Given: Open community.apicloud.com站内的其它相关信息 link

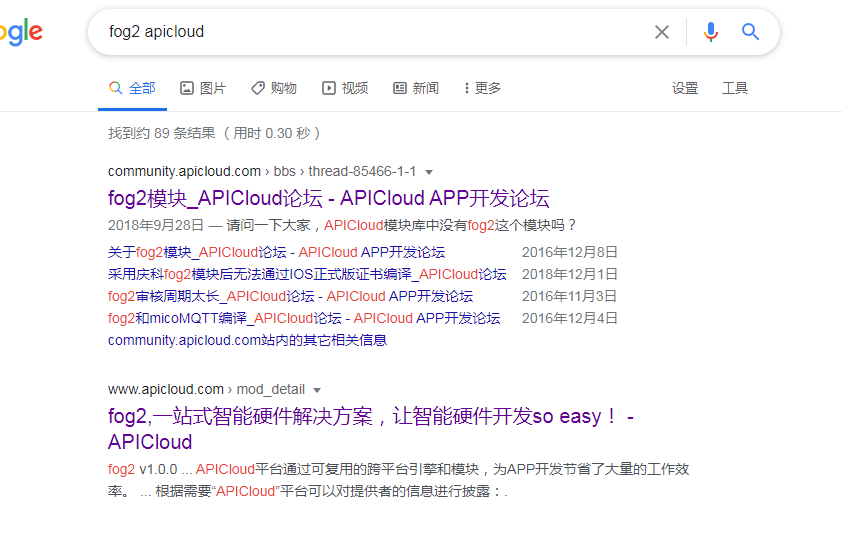Looking at the screenshot, I should pos(247,341).
